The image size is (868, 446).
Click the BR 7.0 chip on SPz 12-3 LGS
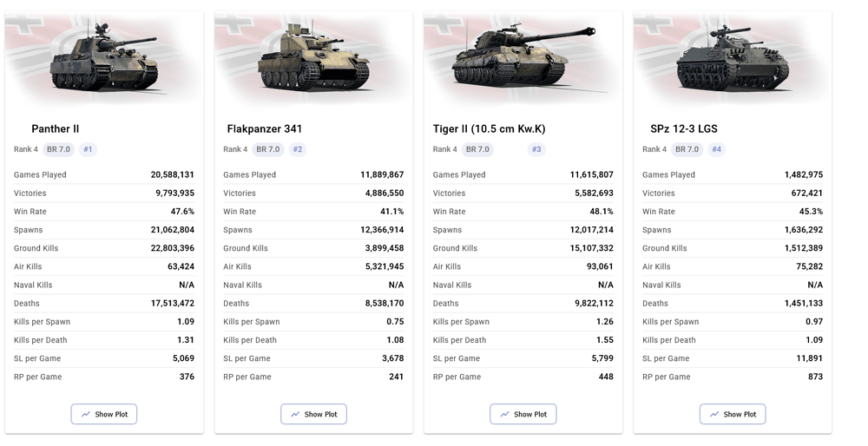pyautogui.click(x=687, y=149)
